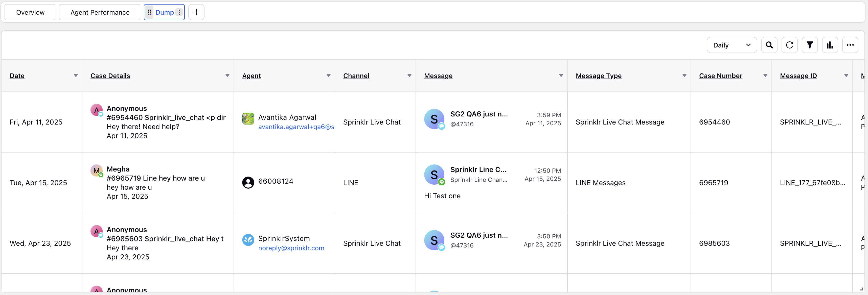868x295 pixels.
Task: Open the Daily granularity dropdown
Action: coord(732,45)
